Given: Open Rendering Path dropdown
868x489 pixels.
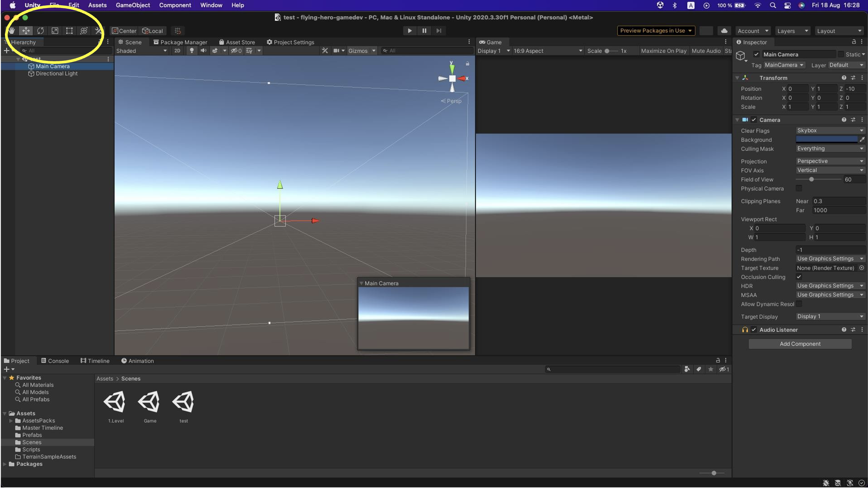Looking at the screenshot, I should tap(830, 259).
